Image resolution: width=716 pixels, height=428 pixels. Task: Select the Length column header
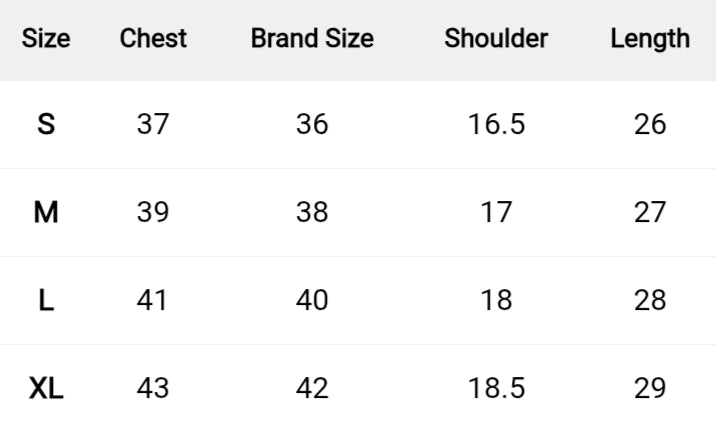[x=650, y=39]
